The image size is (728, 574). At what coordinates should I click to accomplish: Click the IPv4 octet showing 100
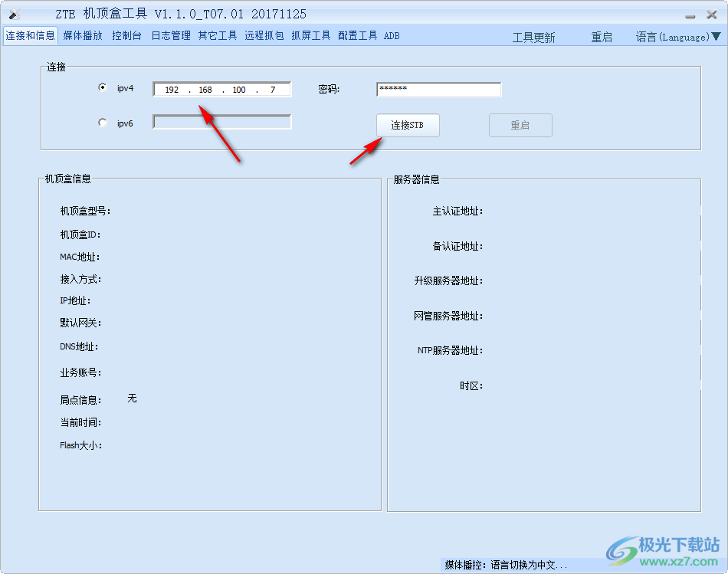pyautogui.click(x=239, y=90)
